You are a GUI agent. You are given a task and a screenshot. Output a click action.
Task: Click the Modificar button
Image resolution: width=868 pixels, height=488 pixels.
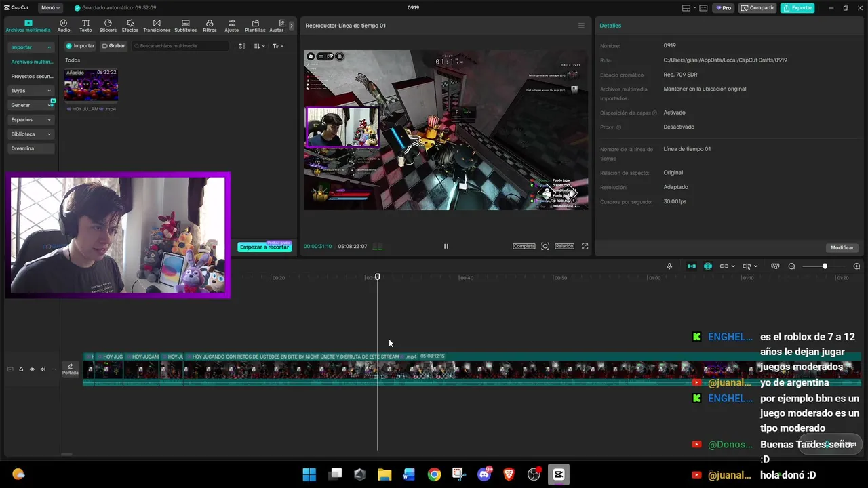842,247
